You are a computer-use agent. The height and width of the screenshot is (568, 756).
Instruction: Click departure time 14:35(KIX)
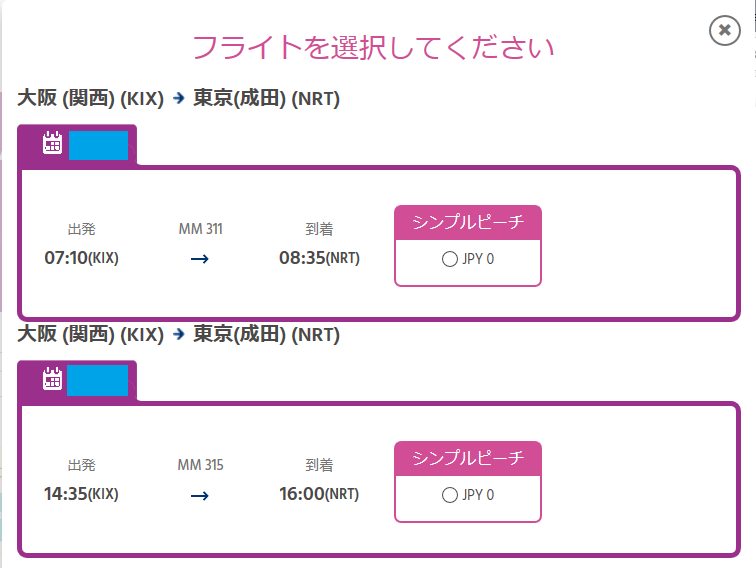click(x=81, y=494)
